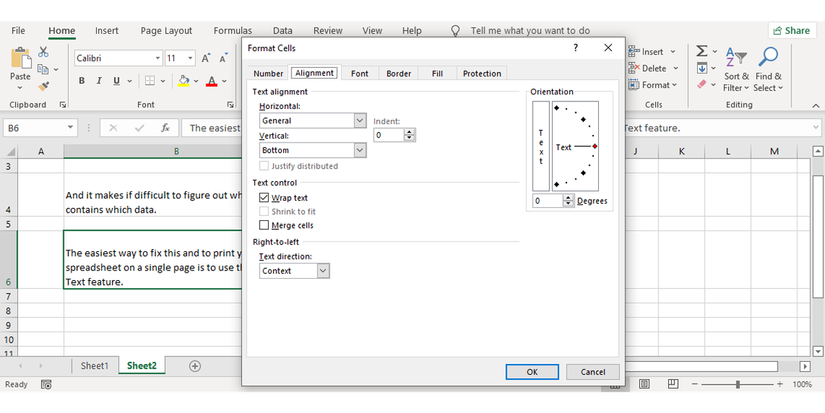
Task: Click the Format Cells help question mark
Action: [x=576, y=48]
